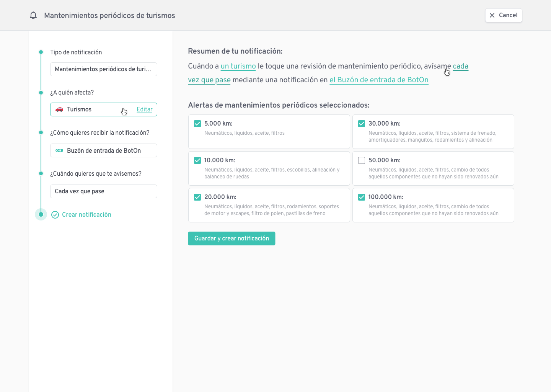This screenshot has height=392, width=551.
Task: Click the X icon inside the Cancel button
Action: pos(492,15)
